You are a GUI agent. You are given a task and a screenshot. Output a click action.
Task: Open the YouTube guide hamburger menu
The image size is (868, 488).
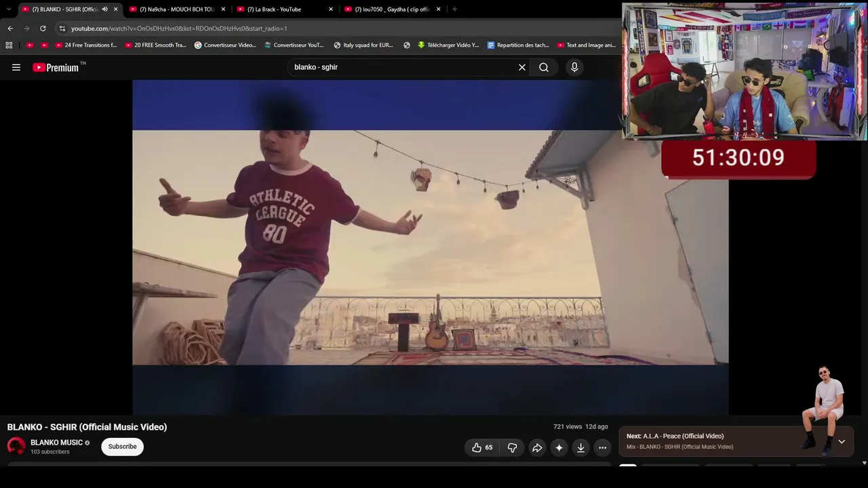click(16, 67)
